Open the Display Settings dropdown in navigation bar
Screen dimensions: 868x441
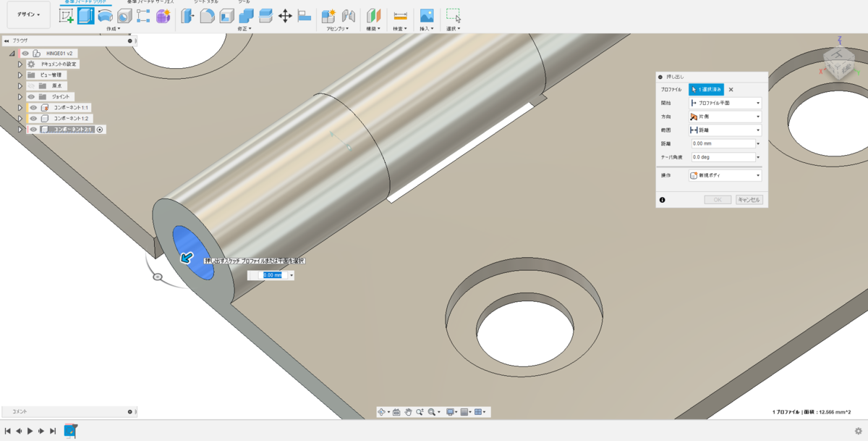451,412
